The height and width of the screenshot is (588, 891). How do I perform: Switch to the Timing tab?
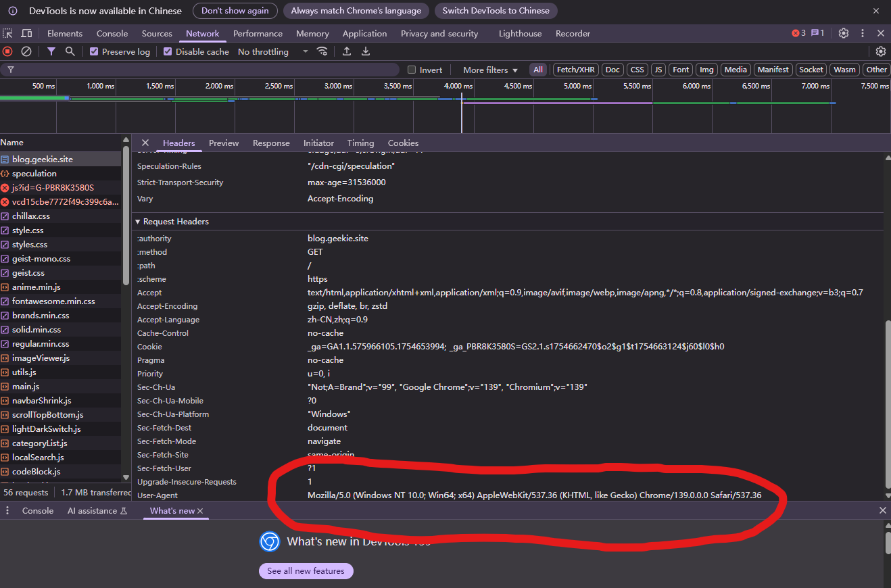(360, 143)
